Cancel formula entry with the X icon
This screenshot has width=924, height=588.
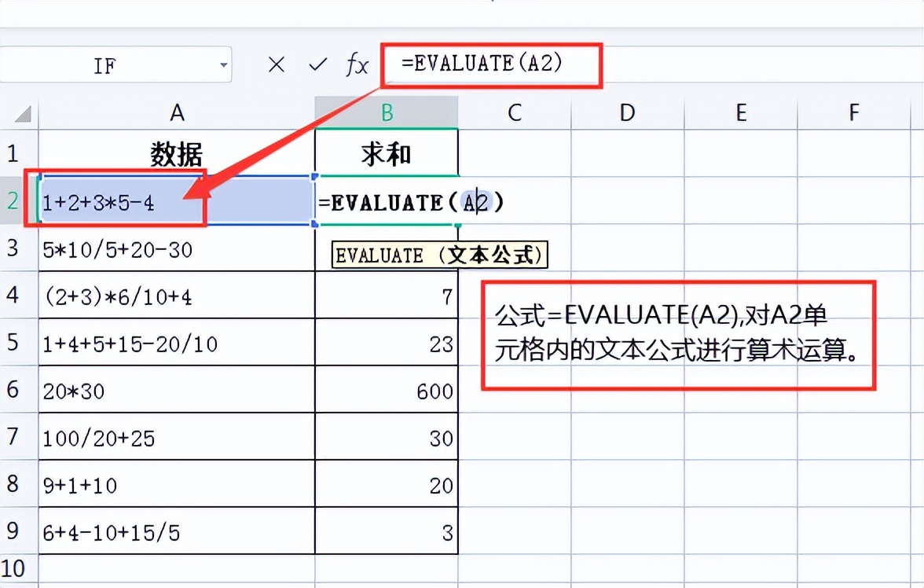[x=277, y=65]
